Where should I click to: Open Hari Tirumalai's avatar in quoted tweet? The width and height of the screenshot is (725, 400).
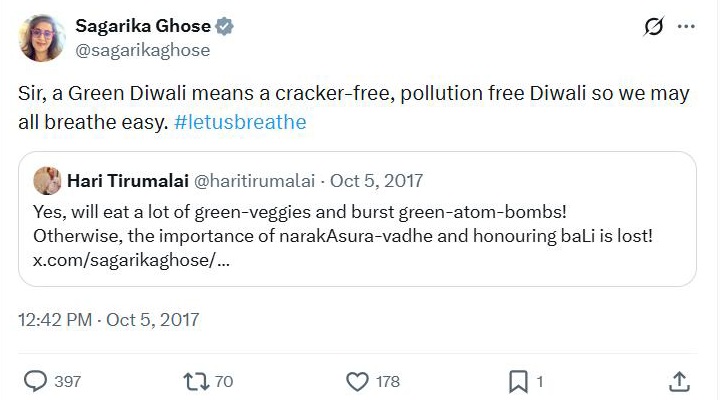[48, 181]
